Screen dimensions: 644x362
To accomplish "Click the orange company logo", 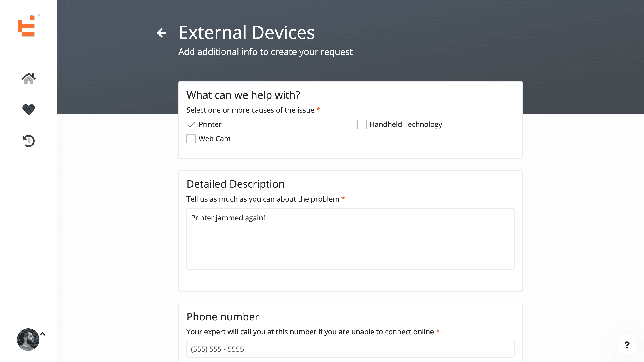I will (x=26, y=26).
